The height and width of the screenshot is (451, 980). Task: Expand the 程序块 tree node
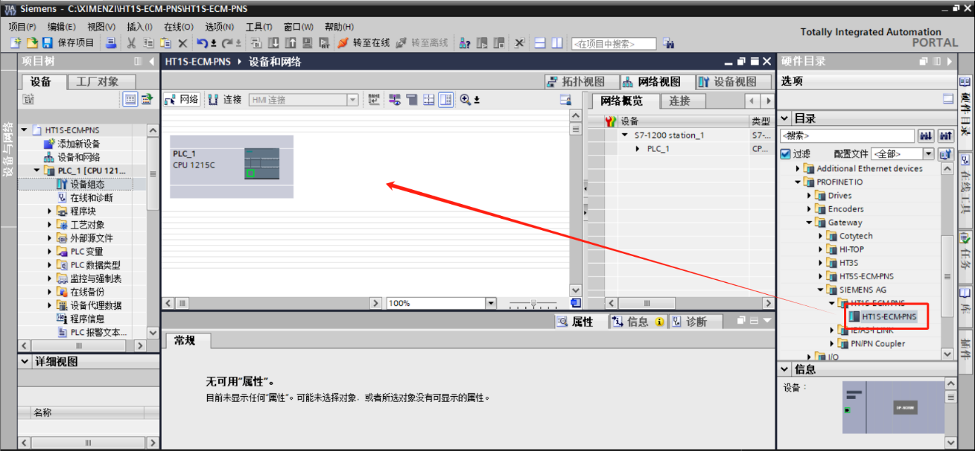point(50,211)
